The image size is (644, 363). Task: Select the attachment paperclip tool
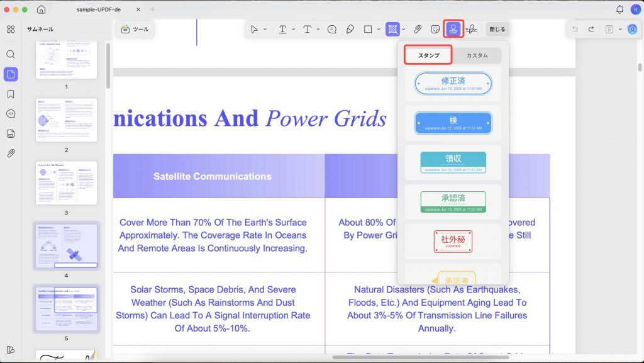point(418,29)
